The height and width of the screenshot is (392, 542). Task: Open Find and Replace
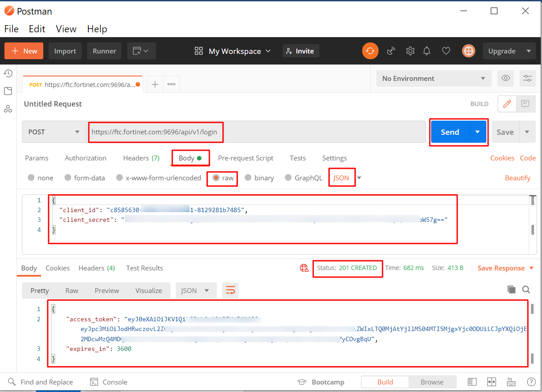click(x=41, y=382)
